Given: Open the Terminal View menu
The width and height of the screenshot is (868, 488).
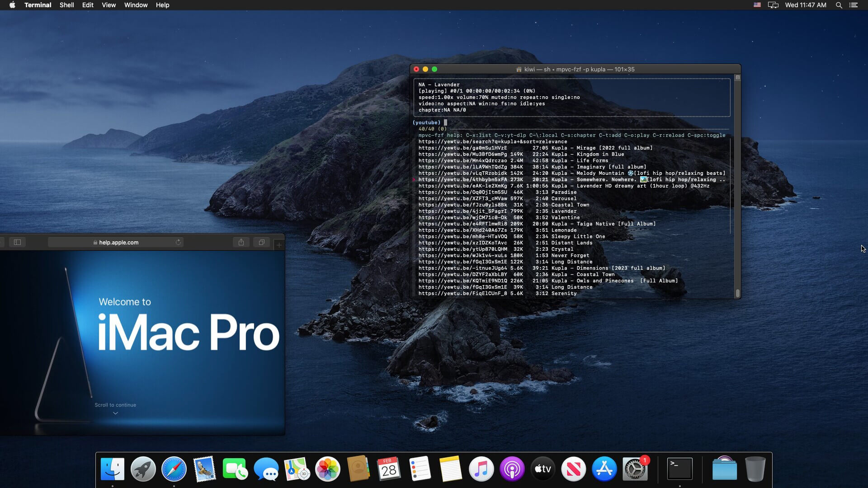Looking at the screenshot, I should pyautogui.click(x=108, y=5).
